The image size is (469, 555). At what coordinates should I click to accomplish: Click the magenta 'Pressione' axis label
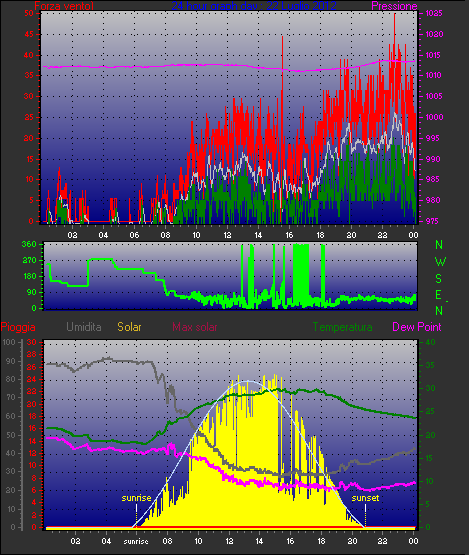[394, 6]
